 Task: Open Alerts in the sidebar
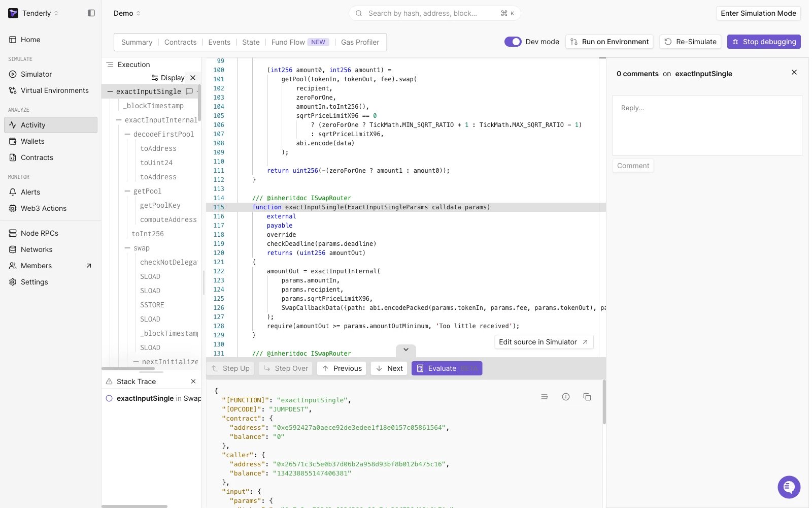(51, 192)
